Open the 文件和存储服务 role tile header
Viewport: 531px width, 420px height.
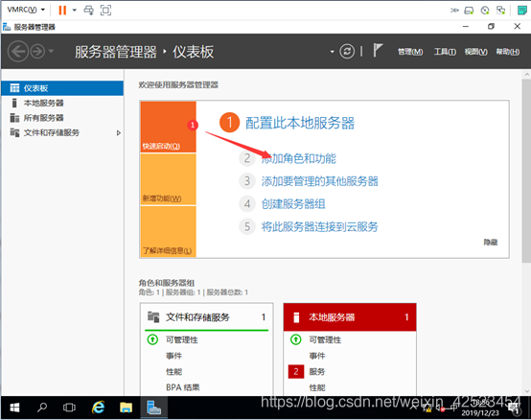pyautogui.click(x=207, y=317)
